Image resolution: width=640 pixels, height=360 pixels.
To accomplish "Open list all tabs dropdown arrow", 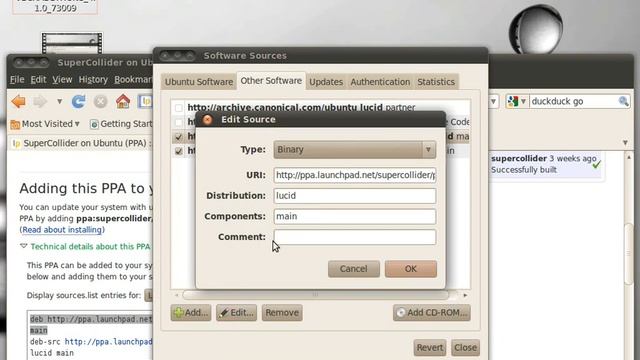I will coord(625,143).
